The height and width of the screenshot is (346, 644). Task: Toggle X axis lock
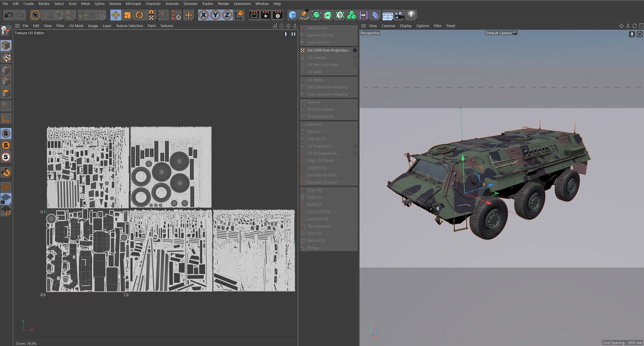(x=204, y=15)
